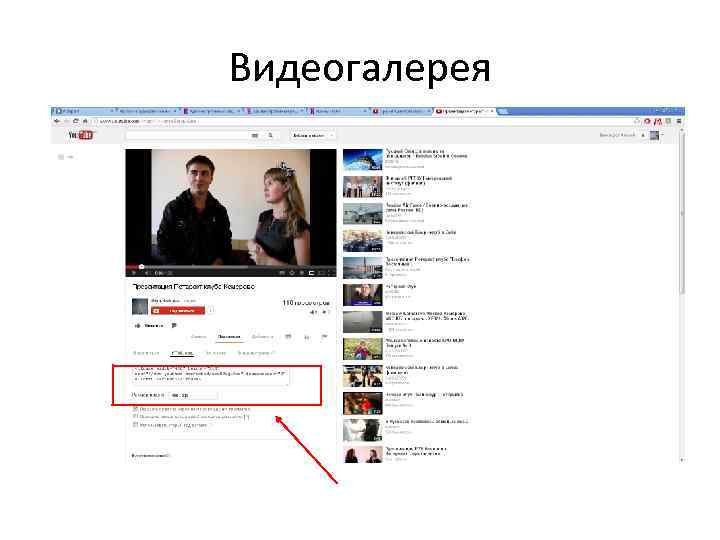
Task: Go to YouTube home via logo
Action: (81, 135)
